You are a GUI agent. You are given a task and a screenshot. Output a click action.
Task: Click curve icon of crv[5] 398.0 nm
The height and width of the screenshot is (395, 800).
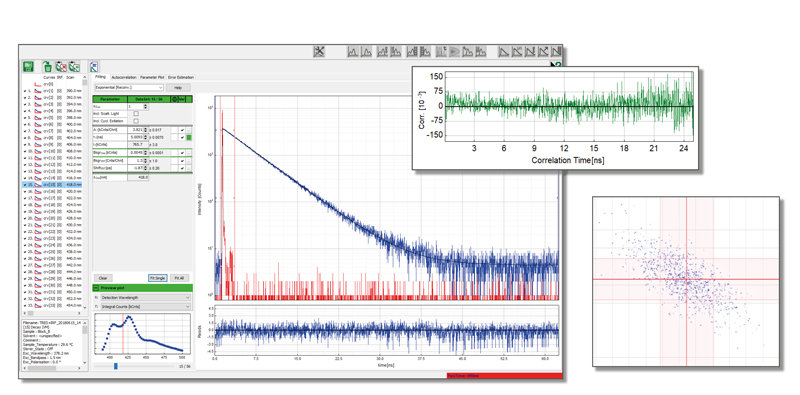click(38, 117)
